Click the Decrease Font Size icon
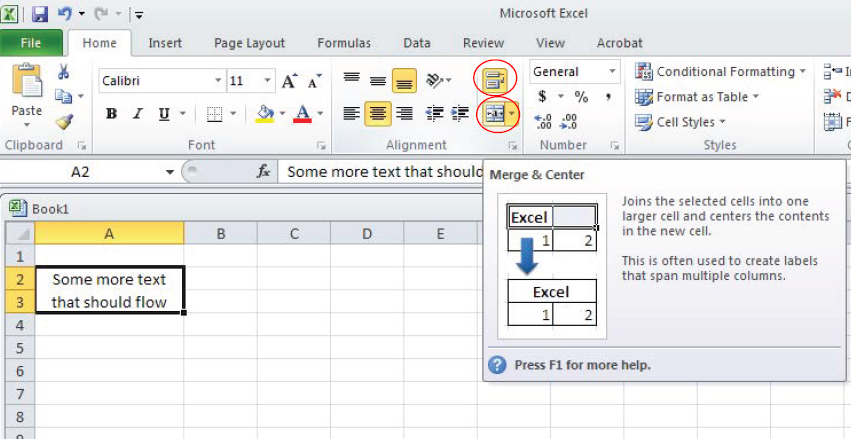851x439 pixels. pos(314,81)
